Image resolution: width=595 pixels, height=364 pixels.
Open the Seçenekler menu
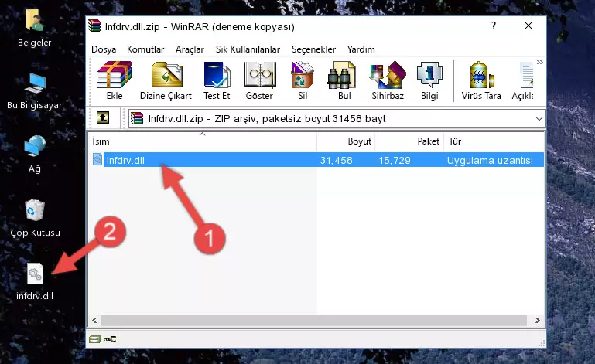click(313, 49)
